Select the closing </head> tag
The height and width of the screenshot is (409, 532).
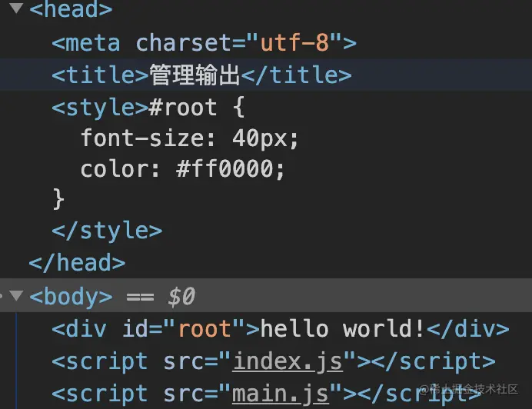tap(78, 263)
